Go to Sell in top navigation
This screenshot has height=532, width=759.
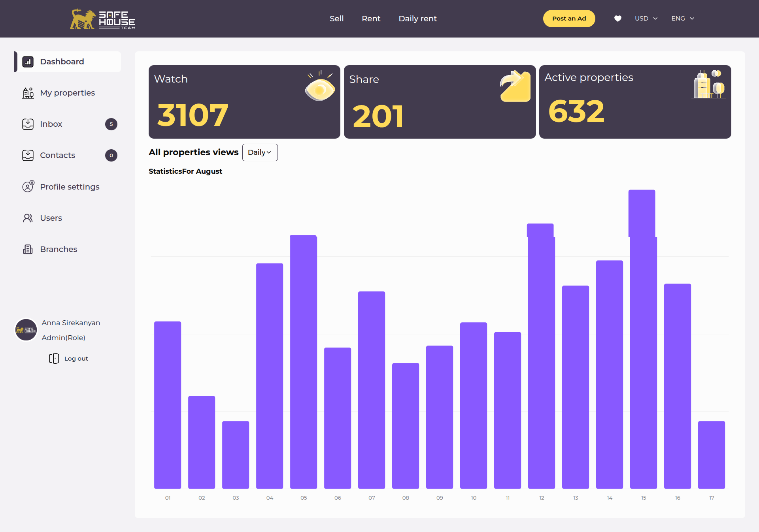[336, 19]
